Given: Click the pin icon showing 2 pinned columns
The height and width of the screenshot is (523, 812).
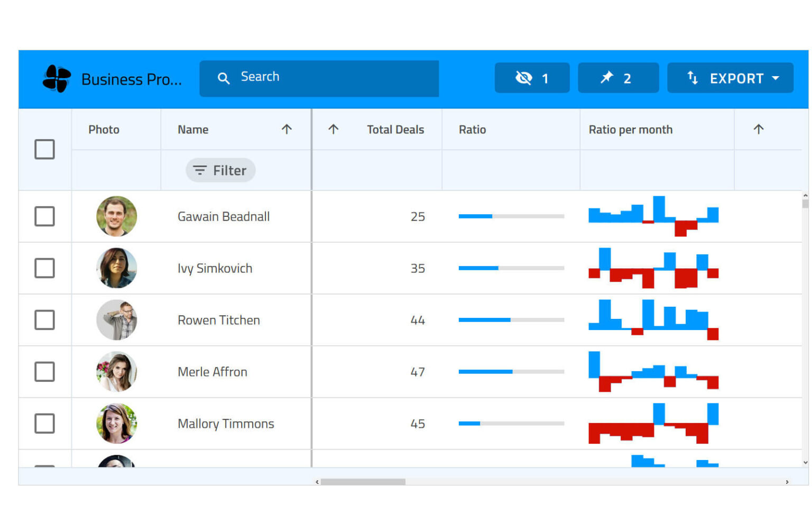Looking at the screenshot, I should 619,78.
